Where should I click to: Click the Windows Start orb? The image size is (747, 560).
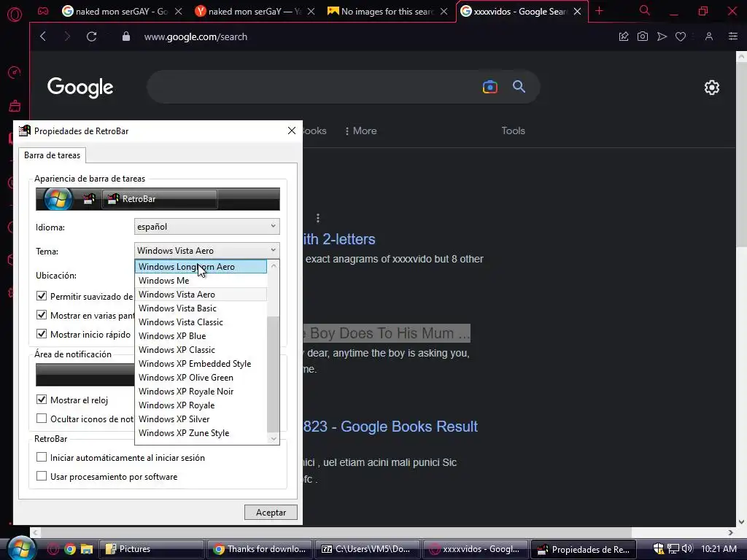[21, 548]
